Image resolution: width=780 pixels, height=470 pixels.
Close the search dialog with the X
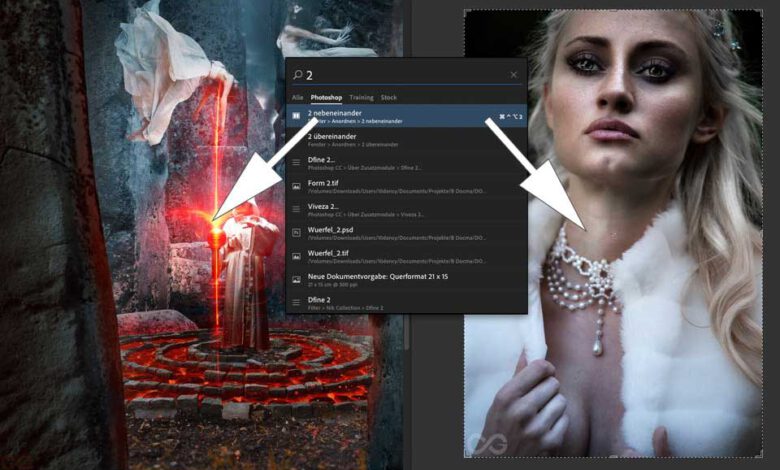pyautogui.click(x=513, y=75)
